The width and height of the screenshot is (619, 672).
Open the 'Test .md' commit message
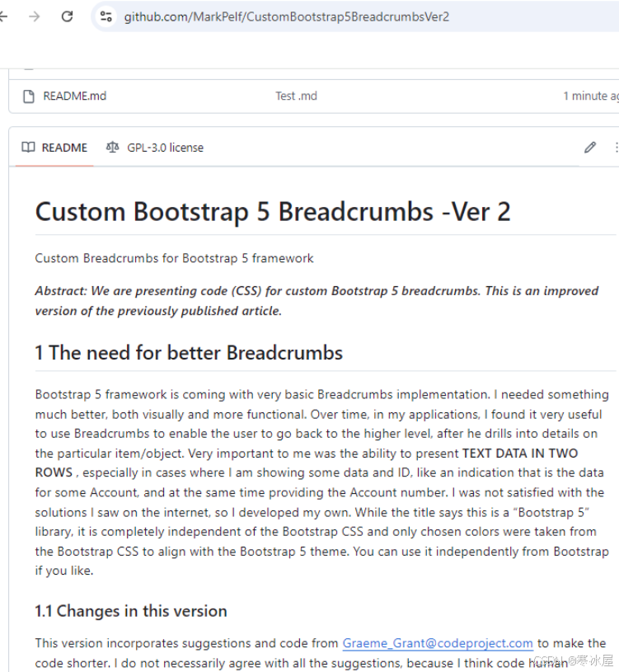coord(297,96)
